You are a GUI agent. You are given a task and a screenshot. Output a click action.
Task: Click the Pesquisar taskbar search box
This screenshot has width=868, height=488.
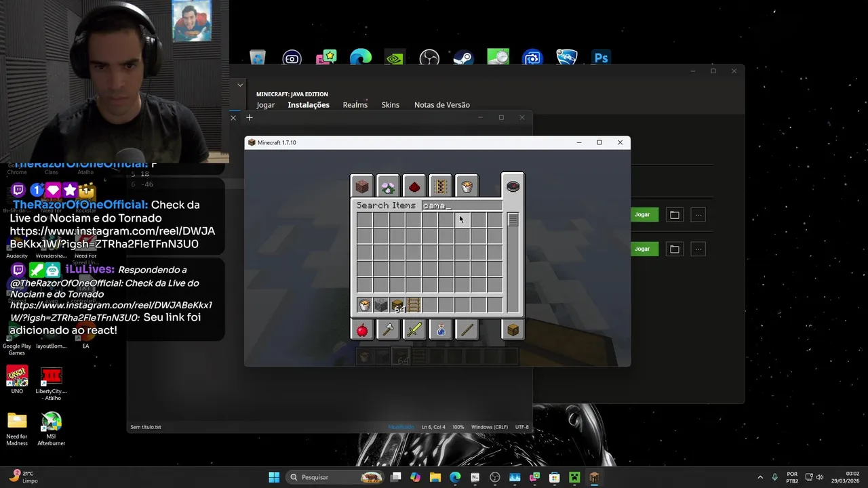coord(336,477)
